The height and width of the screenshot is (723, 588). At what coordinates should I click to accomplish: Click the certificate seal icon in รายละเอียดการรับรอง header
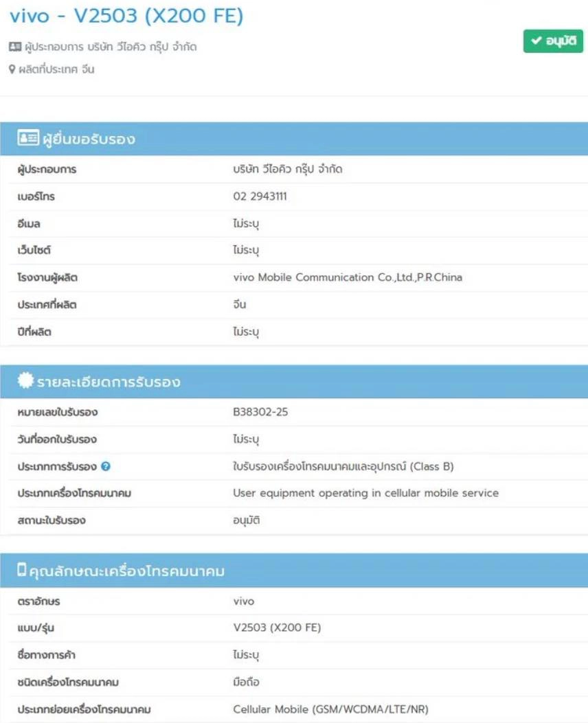(x=25, y=380)
